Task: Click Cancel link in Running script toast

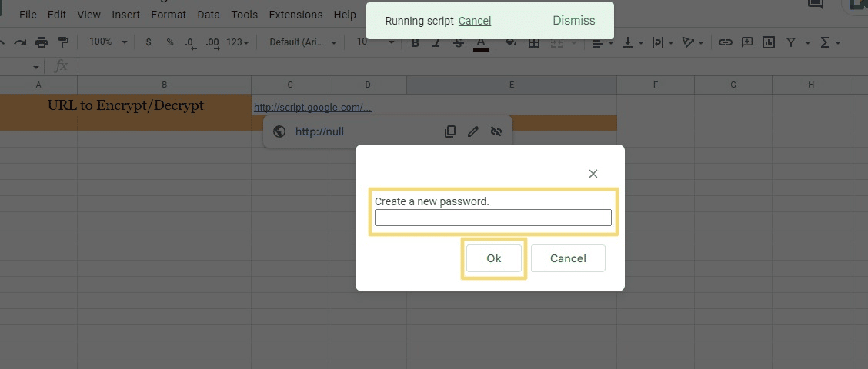Action: point(474,21)
